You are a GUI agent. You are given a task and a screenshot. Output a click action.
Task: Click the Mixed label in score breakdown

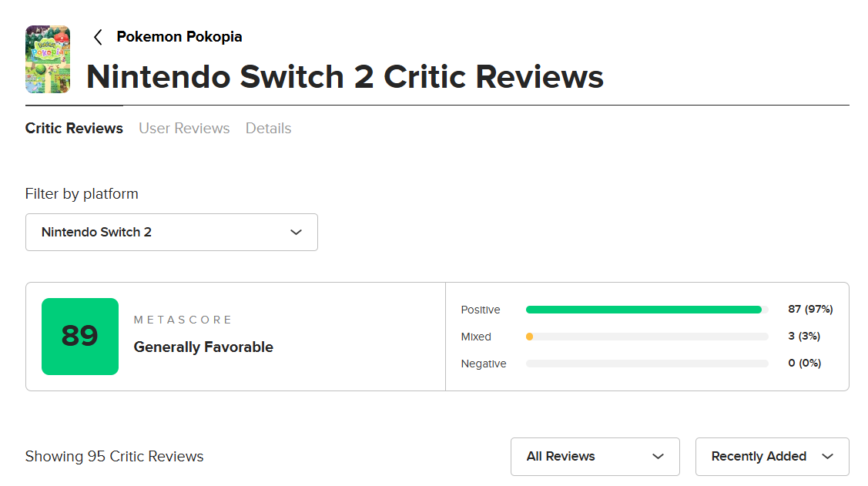click(x=476, y=337)
